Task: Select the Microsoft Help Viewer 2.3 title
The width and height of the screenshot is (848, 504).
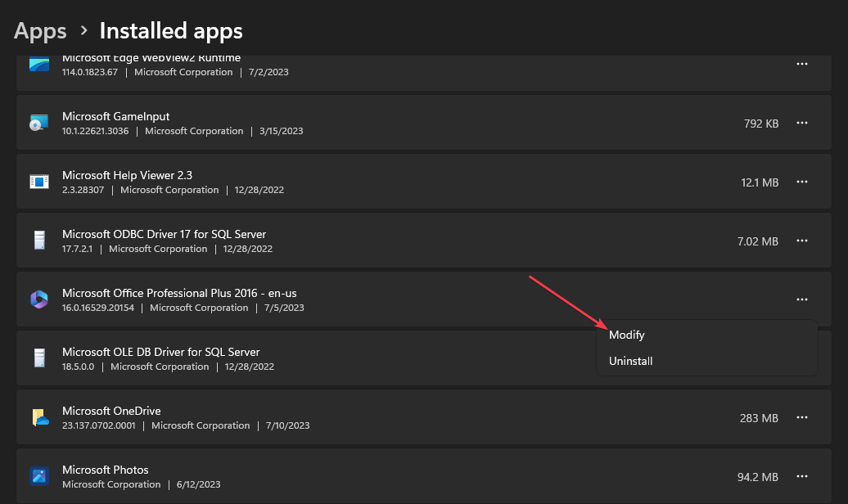Action: [x=127, y=175]
